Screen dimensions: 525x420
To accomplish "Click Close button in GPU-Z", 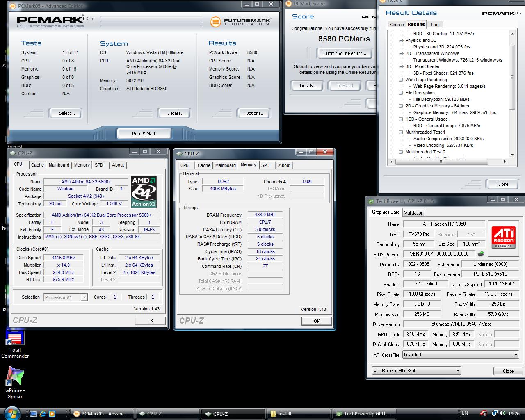I will tap(508, 371).
